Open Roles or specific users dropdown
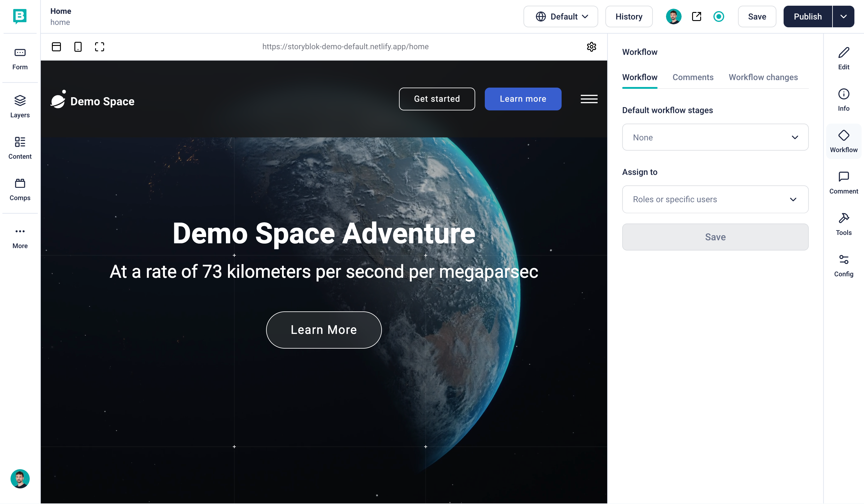 coord(715,199)
